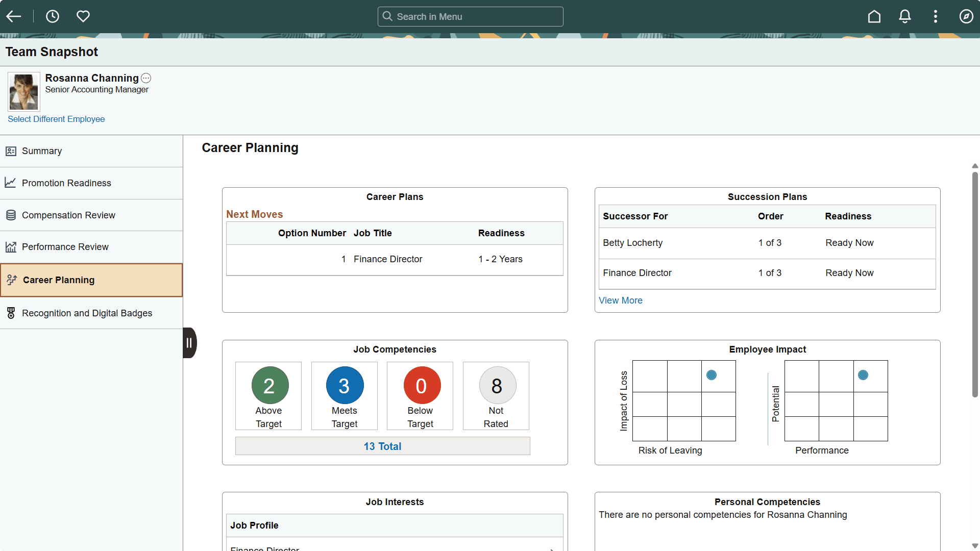This screenshot has width=980, height=551.
Task: Click Readiness header in Succession Plans
Action: 848,216
